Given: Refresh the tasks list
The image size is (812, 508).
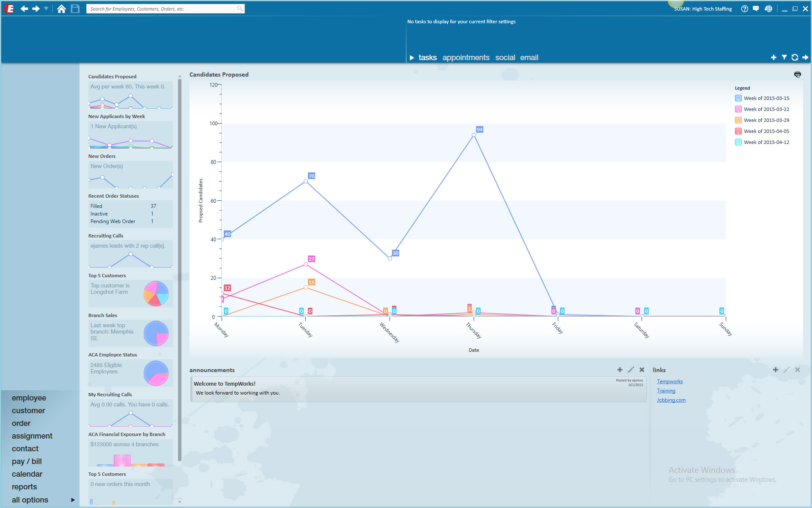Looking at the screenshot, I should tap(795, 58).
